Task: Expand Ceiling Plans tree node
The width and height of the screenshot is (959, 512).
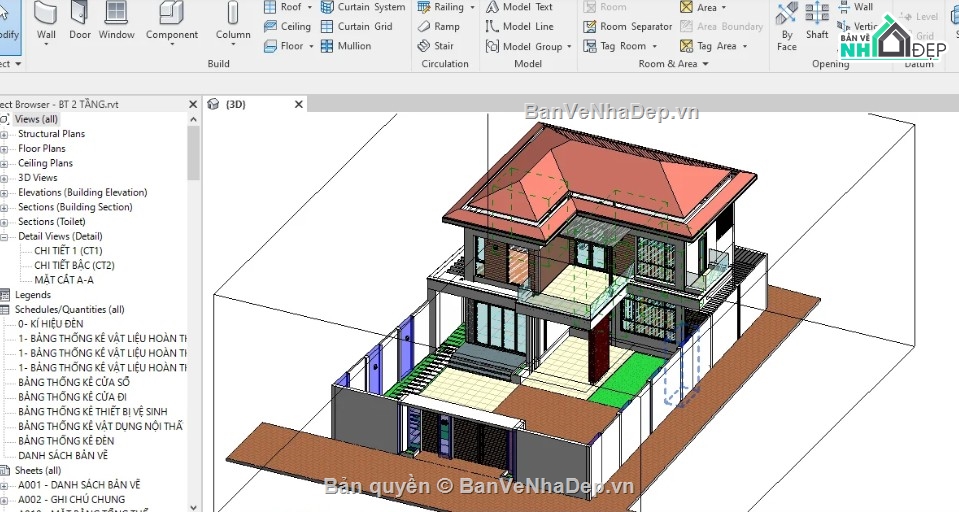Action: click(x=4, y=163)
